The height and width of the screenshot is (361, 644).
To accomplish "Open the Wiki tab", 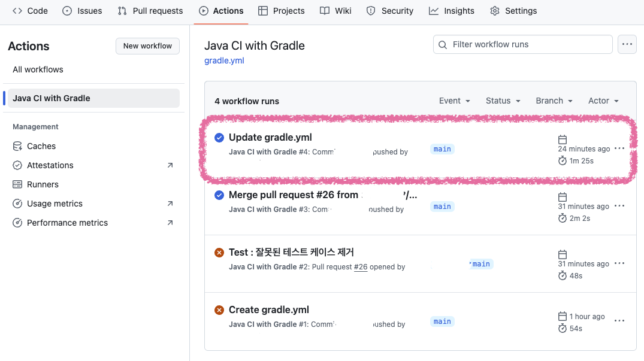I will (x=335, y=11).
